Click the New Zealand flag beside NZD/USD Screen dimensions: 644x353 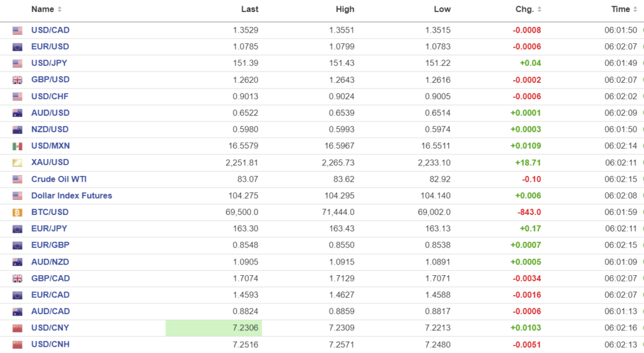click(x=18, y=129)
